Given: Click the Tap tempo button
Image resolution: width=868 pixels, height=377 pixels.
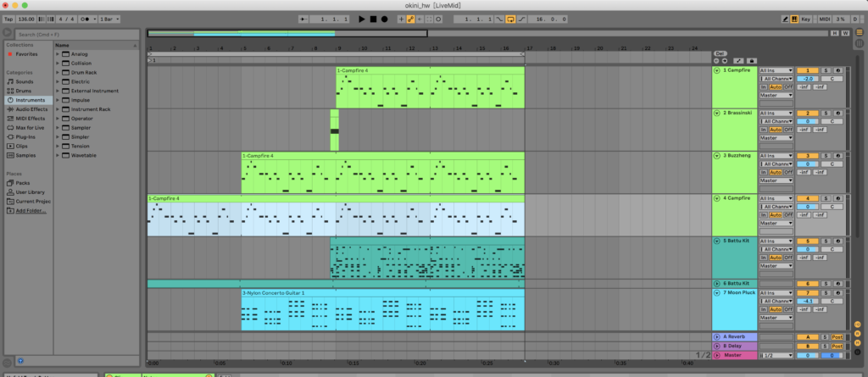Looking at the screenshot, I should [x=8, y=19].
